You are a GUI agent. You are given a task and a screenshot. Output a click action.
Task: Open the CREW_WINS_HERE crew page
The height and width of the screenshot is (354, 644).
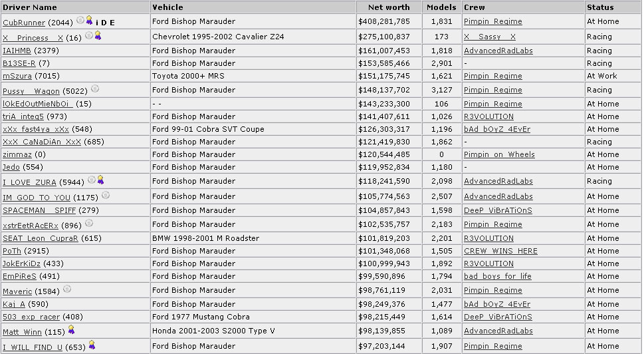500,251
